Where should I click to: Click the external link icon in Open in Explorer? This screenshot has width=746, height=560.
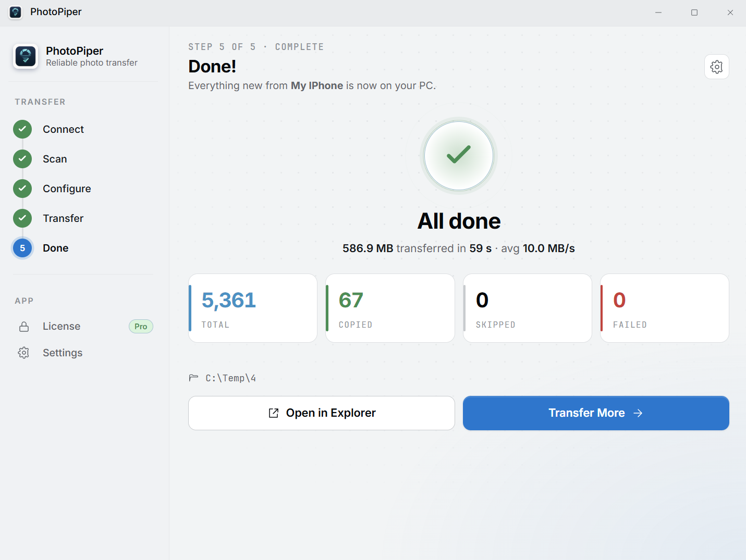coord(274,413)
